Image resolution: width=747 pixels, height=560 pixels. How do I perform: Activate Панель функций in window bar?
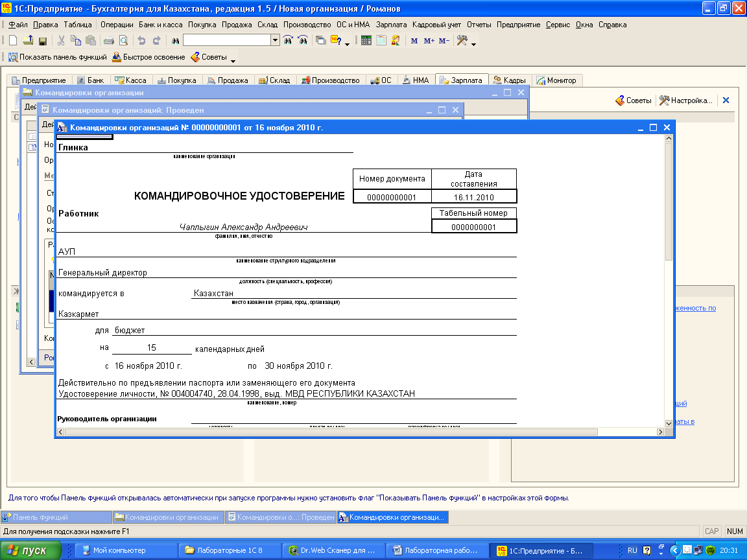click(56, 517)
